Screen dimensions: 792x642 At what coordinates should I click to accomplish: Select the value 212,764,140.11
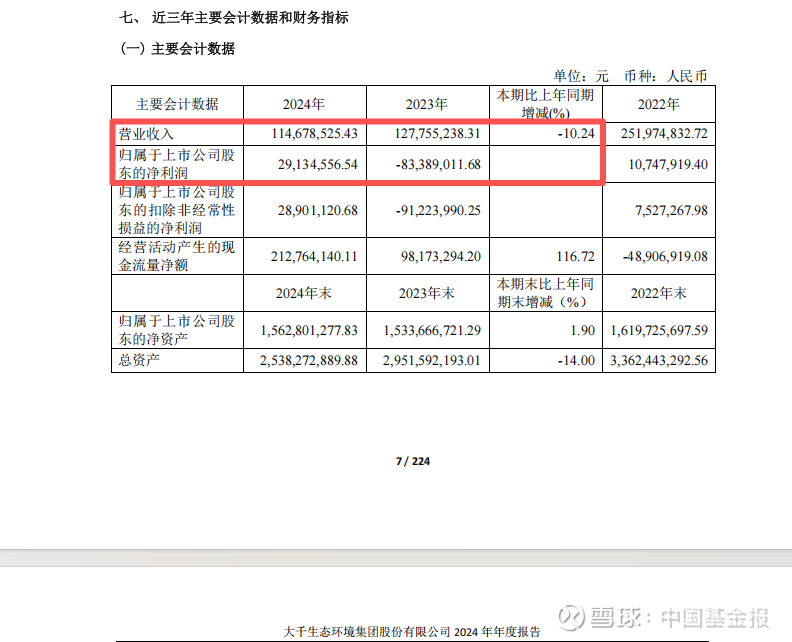pos(314,257)
